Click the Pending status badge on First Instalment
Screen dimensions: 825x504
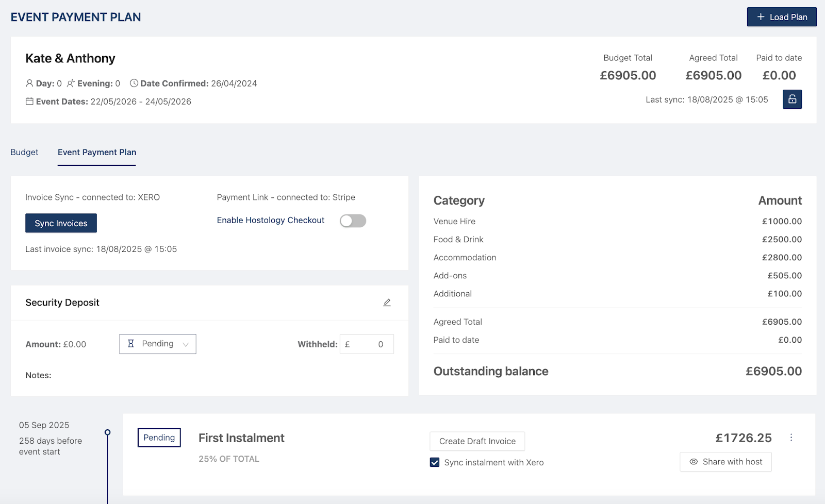159,438
